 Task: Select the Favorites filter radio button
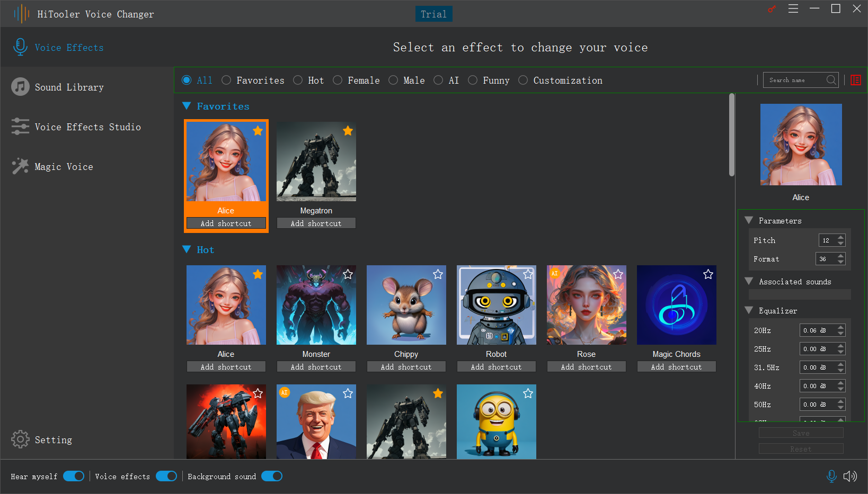(x=226, y=80)
